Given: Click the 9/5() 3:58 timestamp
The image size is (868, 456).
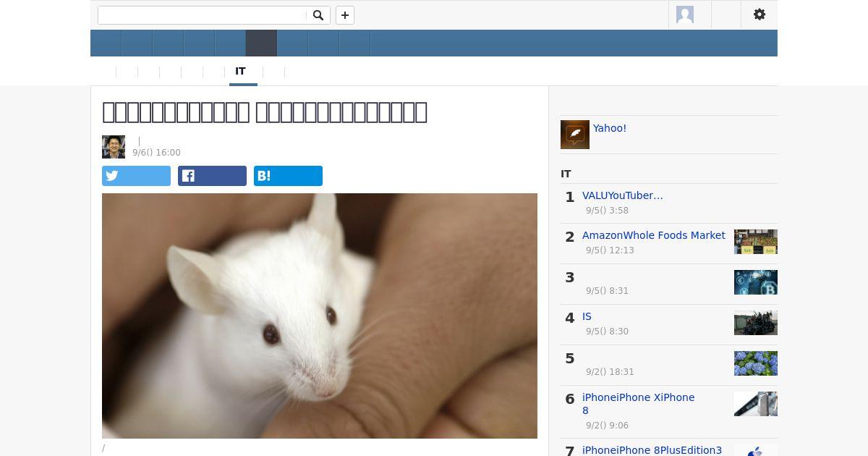Looking at the screenshot, I should [x=607, y=211].
